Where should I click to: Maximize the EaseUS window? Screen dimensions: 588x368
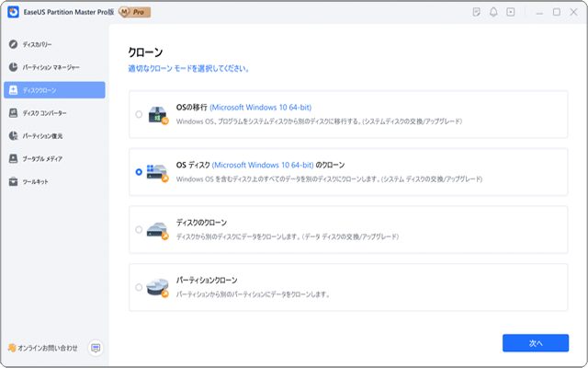(x=557, y=12)
